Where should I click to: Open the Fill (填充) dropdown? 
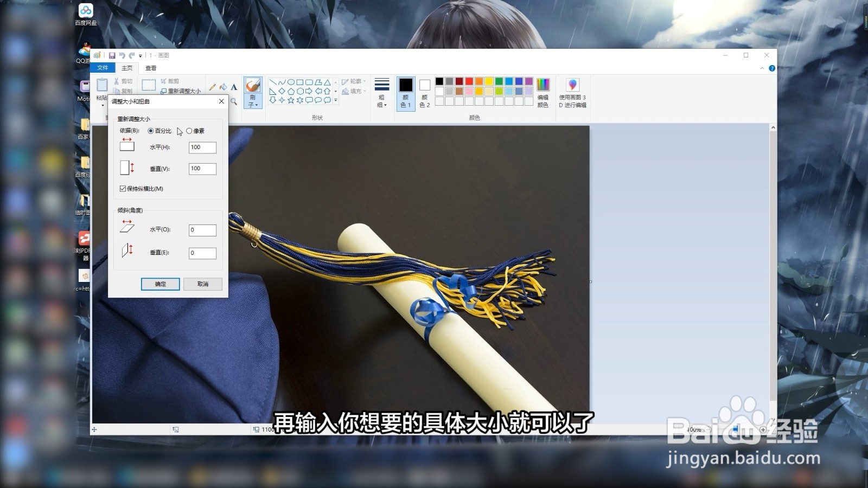click(353, 91)
